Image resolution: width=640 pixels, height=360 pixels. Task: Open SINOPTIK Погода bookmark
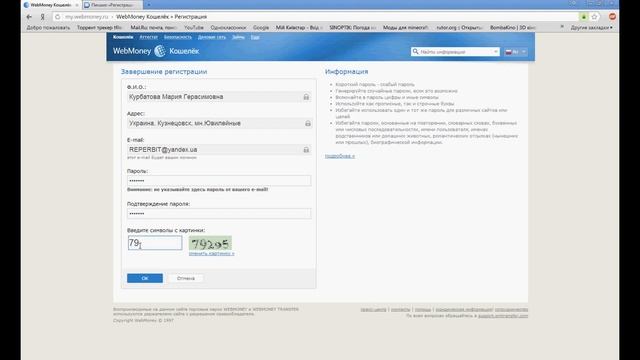[x=353, y=28]
